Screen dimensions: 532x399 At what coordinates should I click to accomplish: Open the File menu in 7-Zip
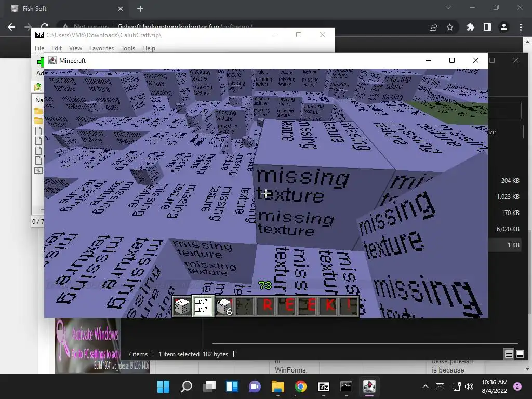39,48
